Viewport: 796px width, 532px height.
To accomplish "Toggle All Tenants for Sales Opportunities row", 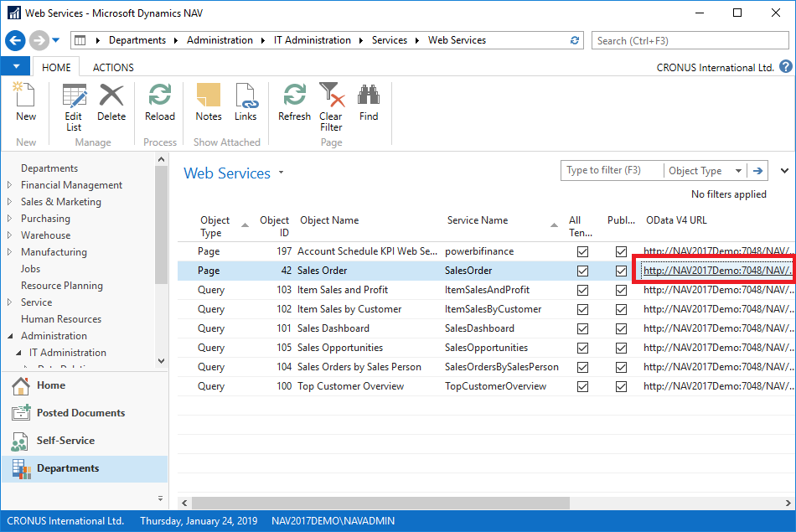I will (583, 348).
